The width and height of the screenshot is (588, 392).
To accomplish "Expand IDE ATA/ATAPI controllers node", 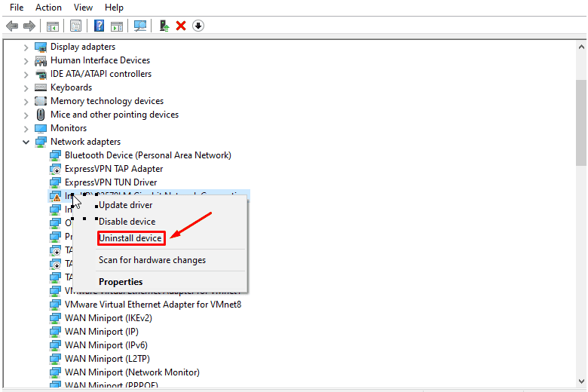I will click(x=26, y=75).
